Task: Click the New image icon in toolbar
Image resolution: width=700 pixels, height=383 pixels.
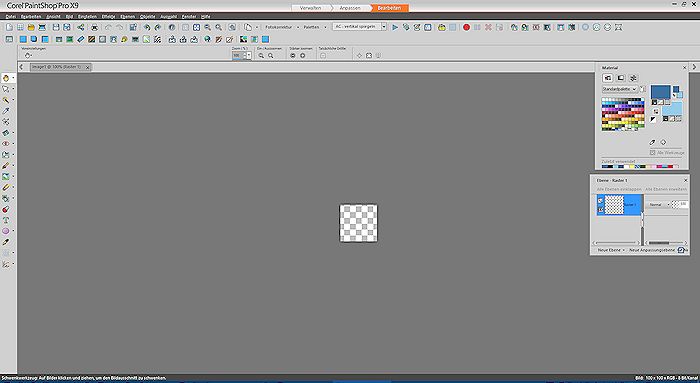Action: point(9,27)
